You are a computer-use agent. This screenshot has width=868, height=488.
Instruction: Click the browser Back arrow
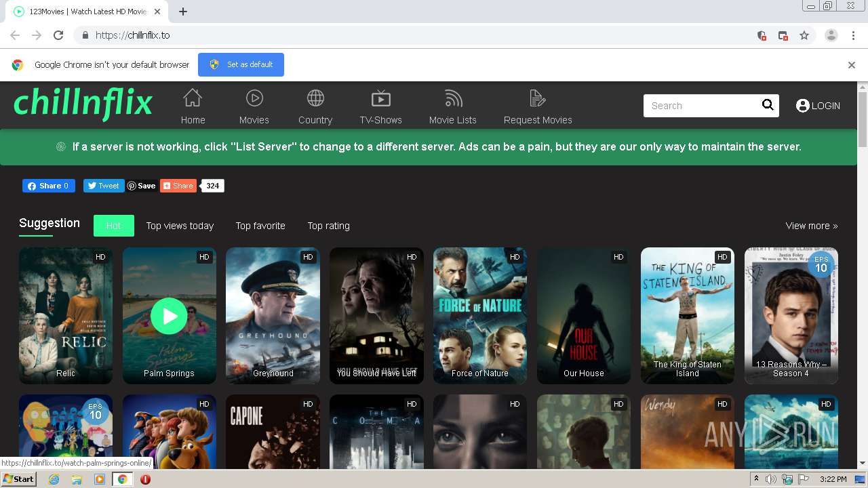point(15,35)
